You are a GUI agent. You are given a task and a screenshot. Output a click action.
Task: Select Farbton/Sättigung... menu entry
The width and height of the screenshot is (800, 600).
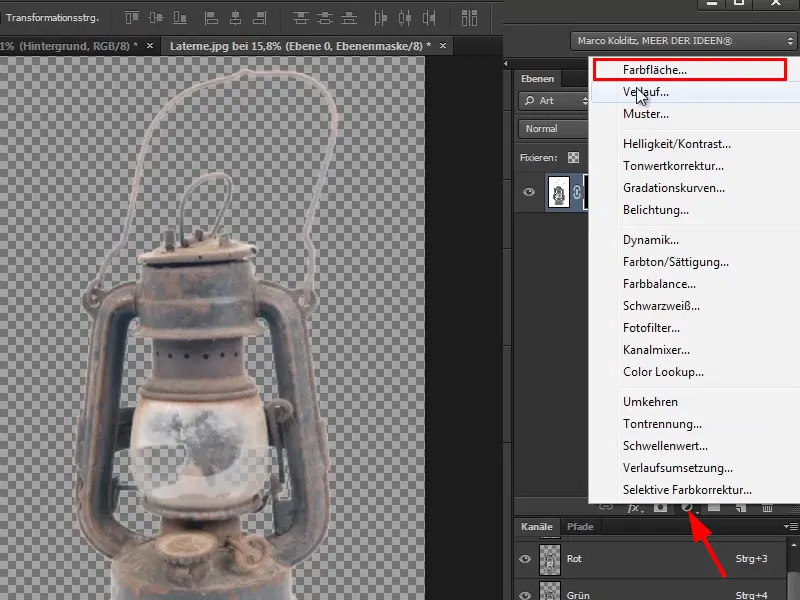point(695,262)
